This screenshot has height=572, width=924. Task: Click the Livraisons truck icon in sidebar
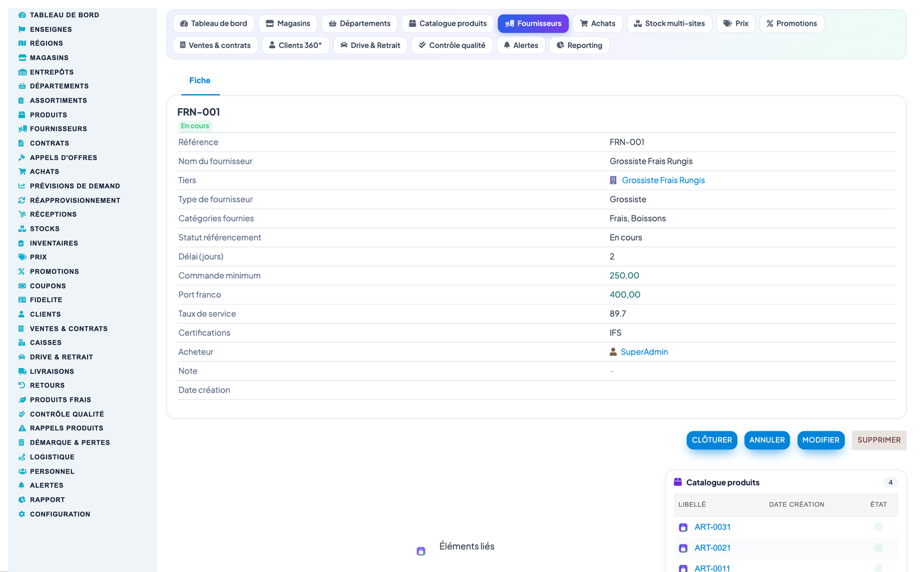(x=22, y=371)
